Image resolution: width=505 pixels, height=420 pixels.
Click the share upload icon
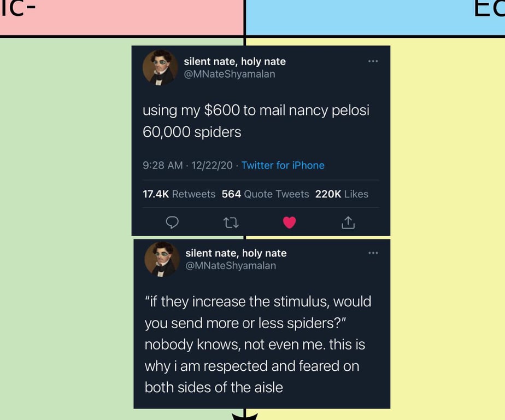click(x=348, y=222)
